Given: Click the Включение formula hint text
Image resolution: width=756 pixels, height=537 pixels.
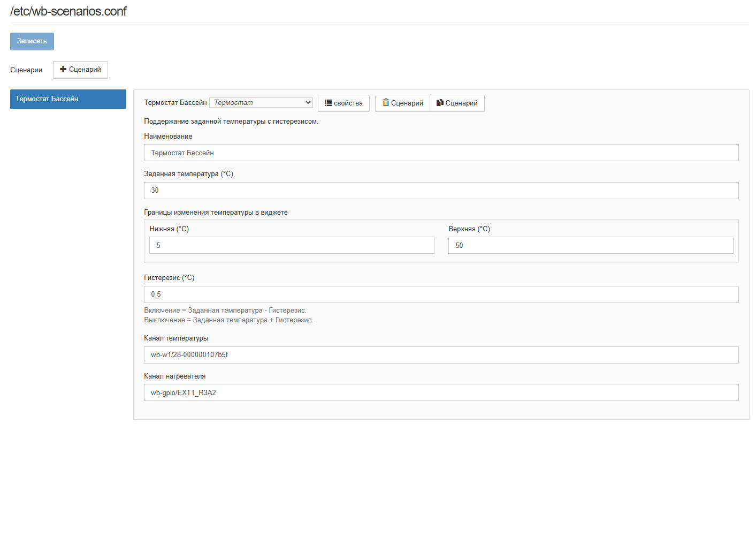Looking at the screenshot, I should click(225, 311).
